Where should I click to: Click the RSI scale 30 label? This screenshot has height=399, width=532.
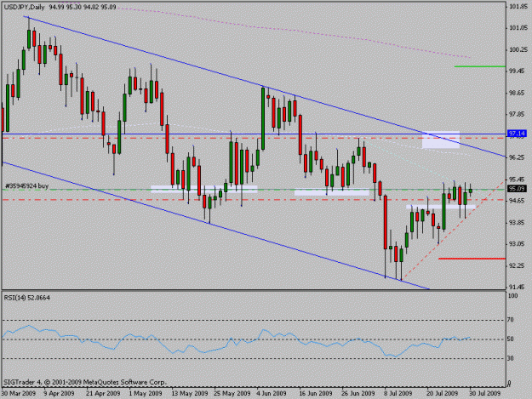(x=510, y=358)
